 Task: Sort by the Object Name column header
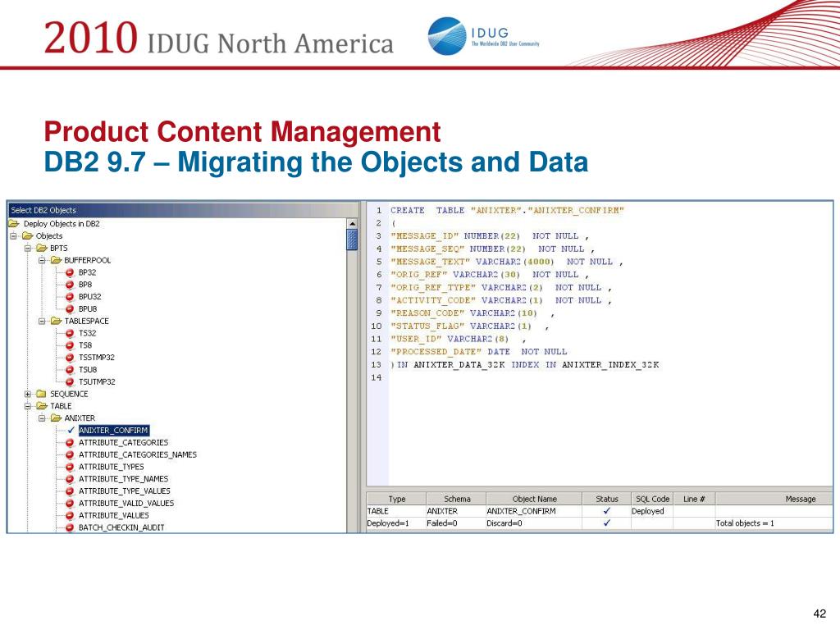click(534, 499)
